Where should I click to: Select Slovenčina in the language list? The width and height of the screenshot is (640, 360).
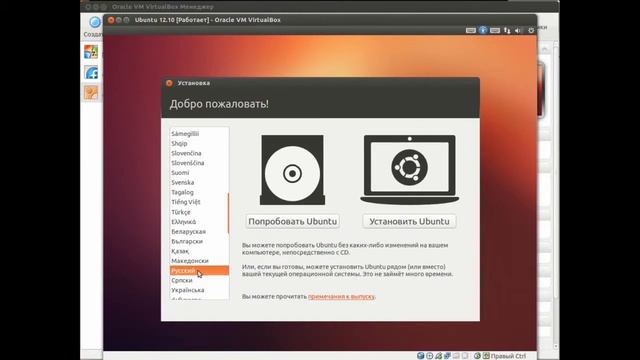point(199,153)
